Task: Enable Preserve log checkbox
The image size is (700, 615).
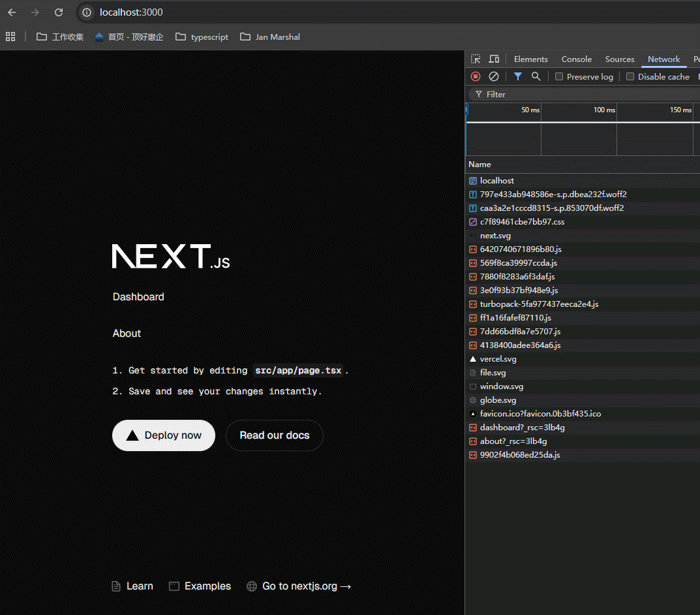Action: 559,76
